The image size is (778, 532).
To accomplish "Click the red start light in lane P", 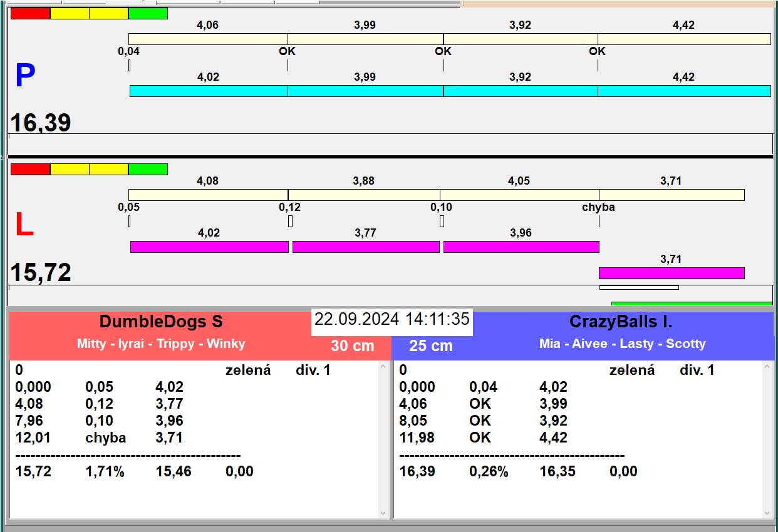I will click(x=30, y=13).
